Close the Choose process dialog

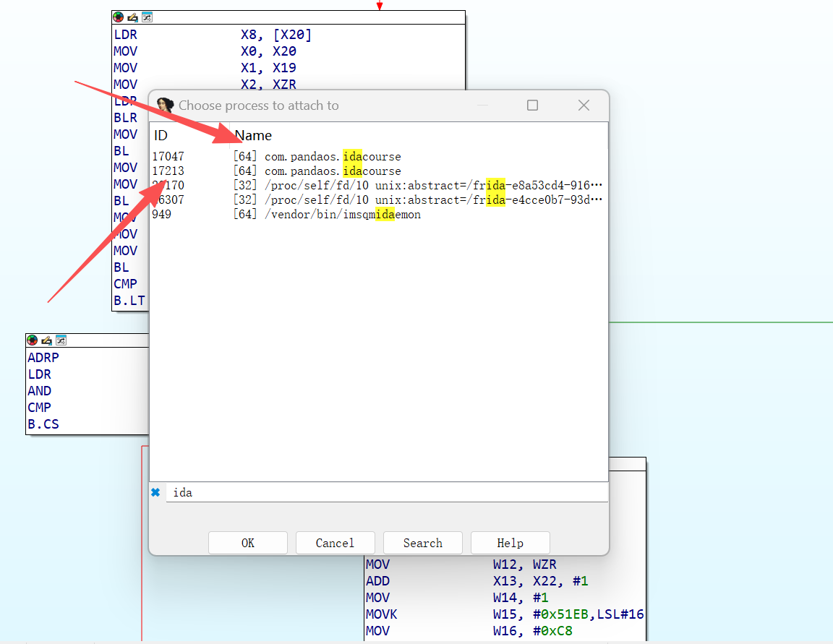coord(584,105)
